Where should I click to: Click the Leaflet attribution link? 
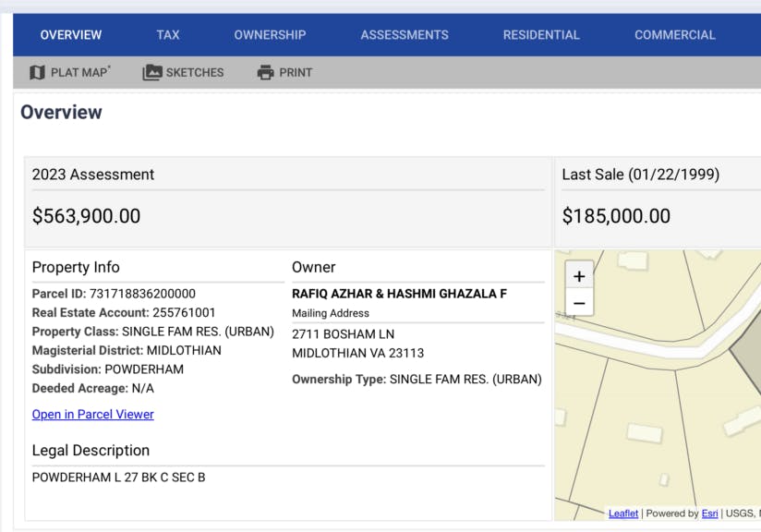[622, 514]
